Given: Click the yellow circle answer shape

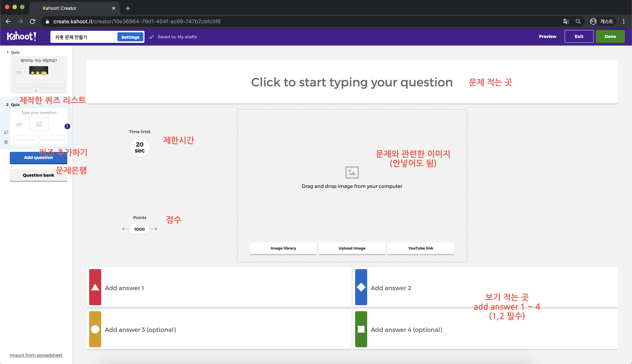Looking at the screenshot, I should point(95,329).
